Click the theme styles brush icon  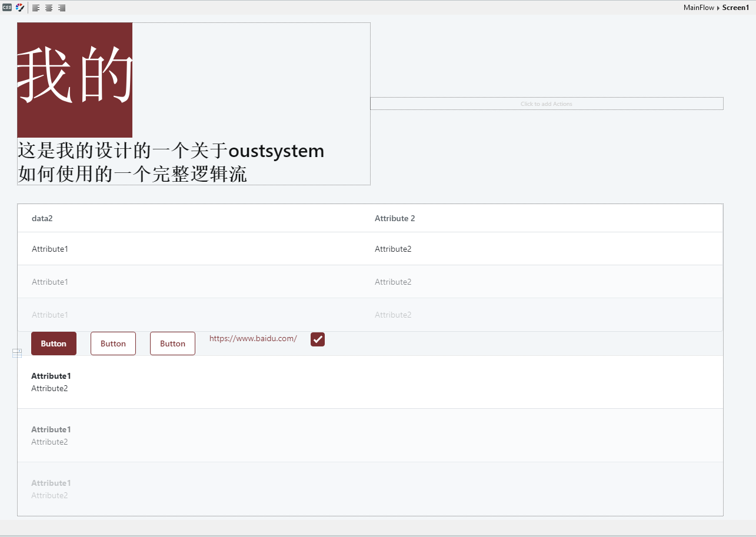pos(19,8)
